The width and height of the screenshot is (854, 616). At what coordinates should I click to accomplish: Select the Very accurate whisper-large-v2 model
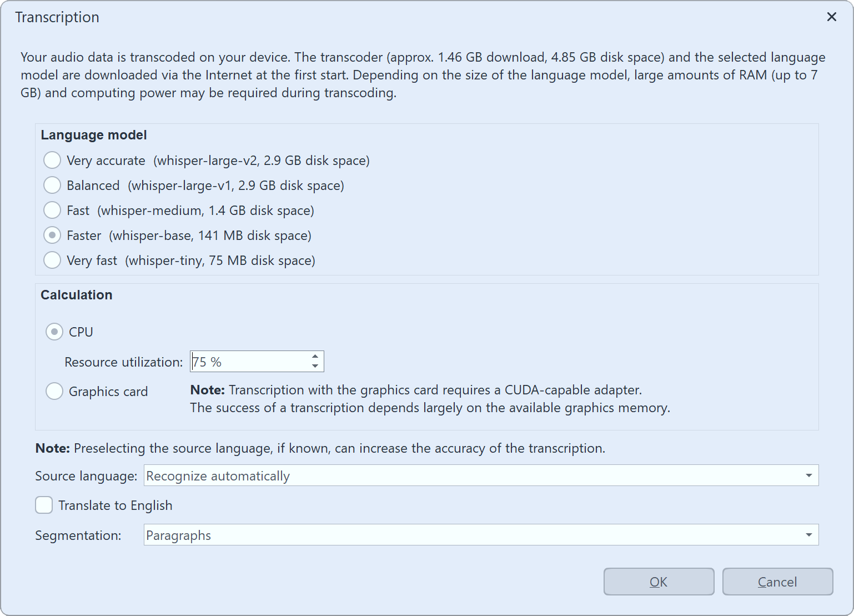[x=52, y=160]
